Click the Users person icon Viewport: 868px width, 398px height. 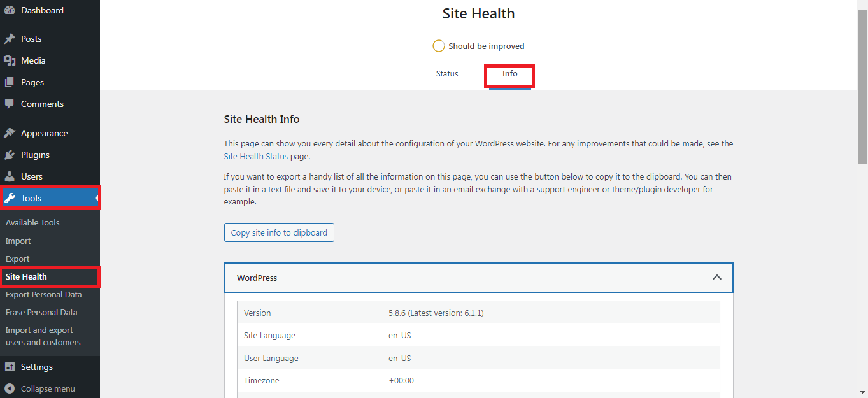[x=10, y=176]
